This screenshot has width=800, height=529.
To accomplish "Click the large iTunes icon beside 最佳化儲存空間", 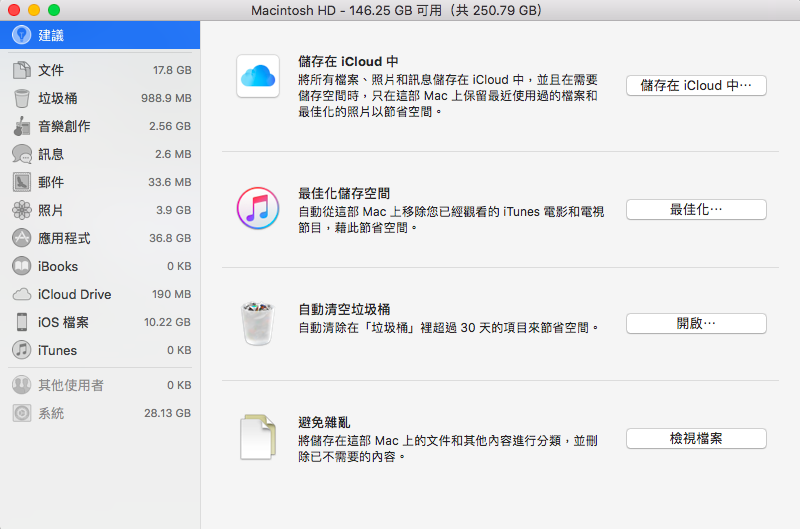I will point(258,208).
